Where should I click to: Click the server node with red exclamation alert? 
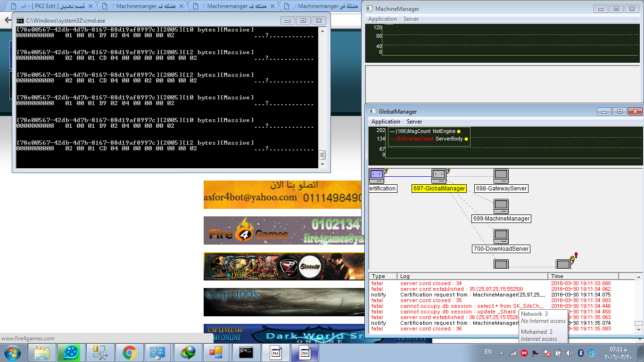[563, 263]
